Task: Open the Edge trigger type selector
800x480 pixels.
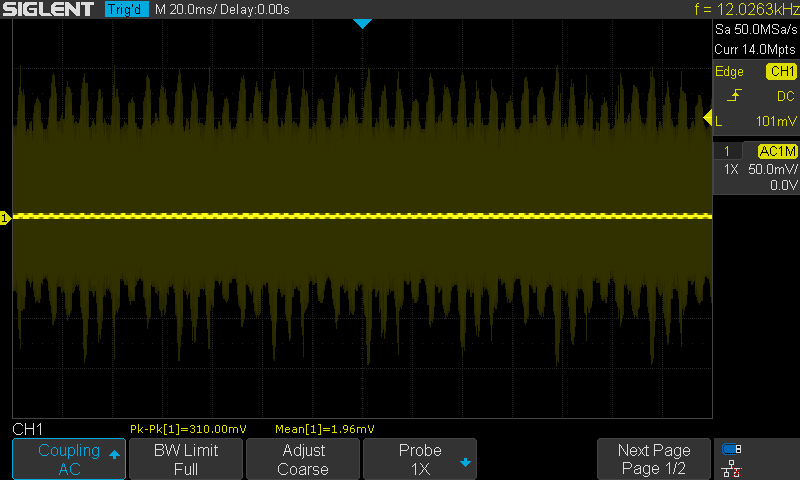Action: [x=730, y=72]
